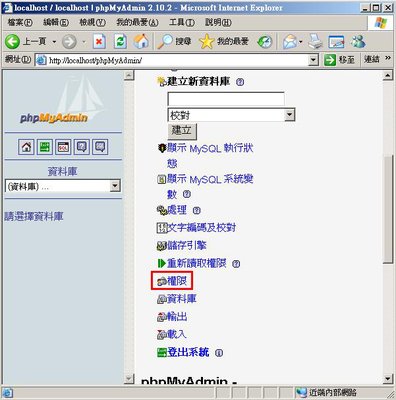This screenshot has width=396, height=400.
Task: Open the last sidebar documentation icon
Action: (x=100, y=147)
